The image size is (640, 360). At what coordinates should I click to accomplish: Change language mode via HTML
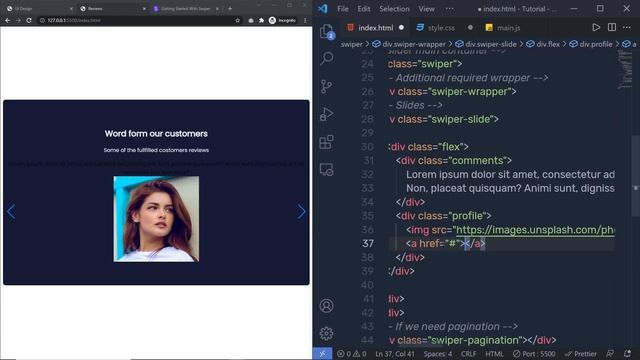(494, 354)
